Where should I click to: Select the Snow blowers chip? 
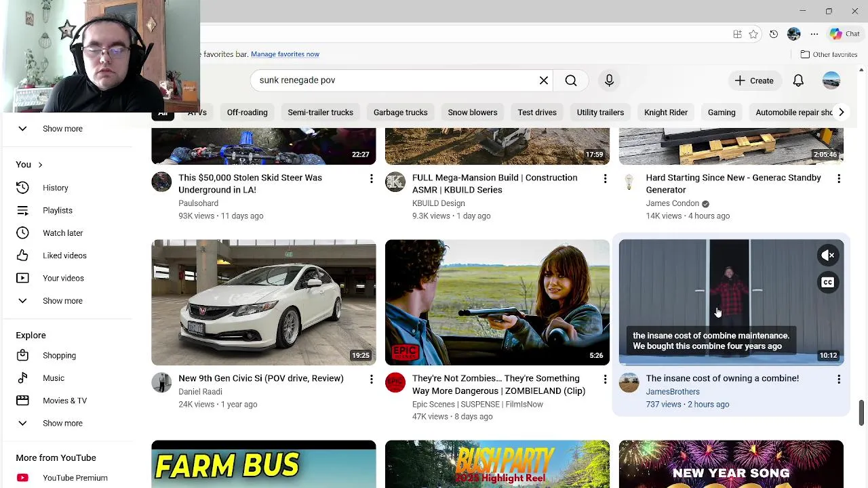(473, 113)
